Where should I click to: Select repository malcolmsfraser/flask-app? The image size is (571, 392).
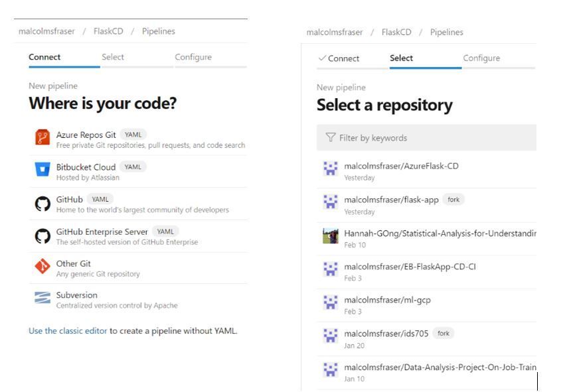[x=426, y=205]
